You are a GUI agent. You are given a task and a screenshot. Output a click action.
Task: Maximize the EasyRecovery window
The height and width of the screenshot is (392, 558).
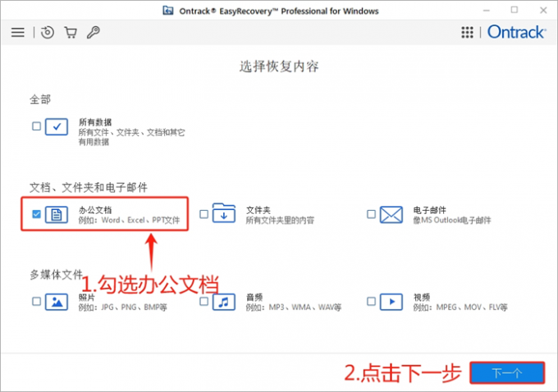click(515, 11)
